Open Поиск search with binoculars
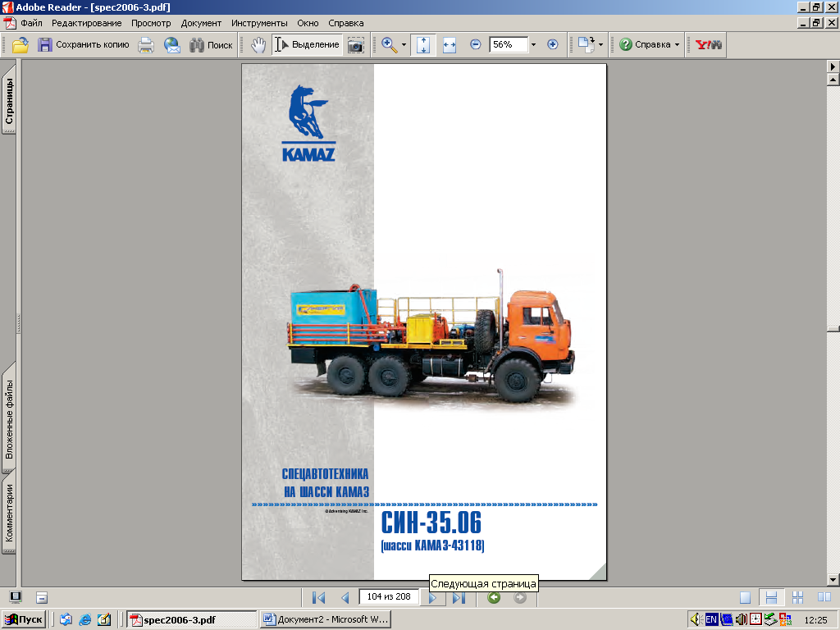Screen dimensions: 840x630 (x=211, y=45)
